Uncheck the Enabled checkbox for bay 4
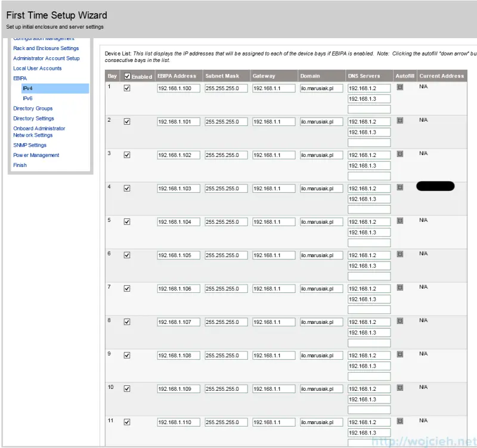 click(x=127, y=189)
